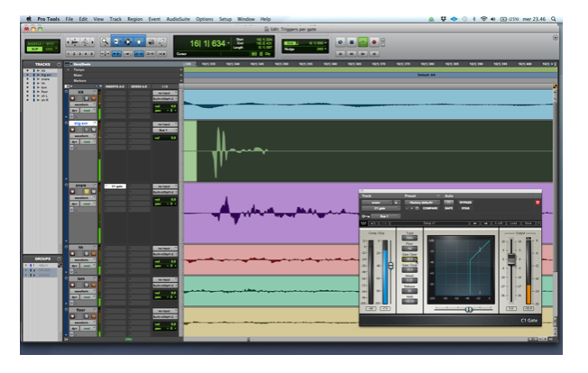Select the Trim tool in the toolbar
The height and width of the screenshot is (373, 588).
(x=116, y=42)
